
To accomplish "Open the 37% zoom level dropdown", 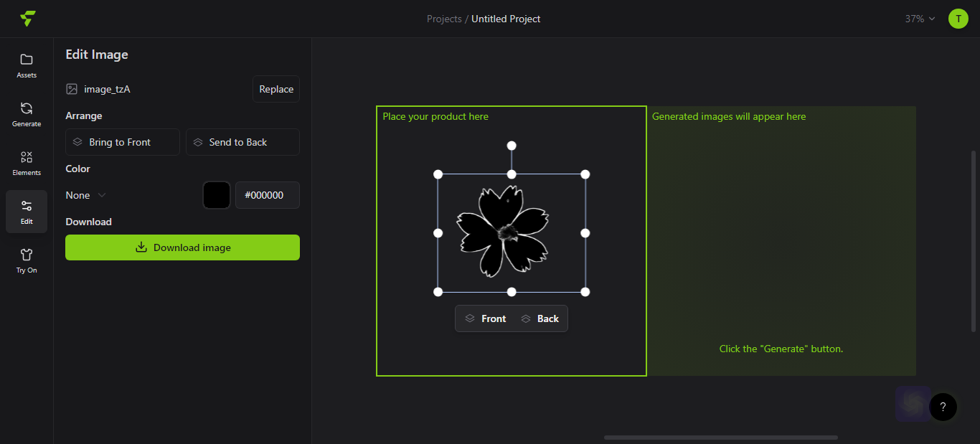I will [x=920, y=19].
